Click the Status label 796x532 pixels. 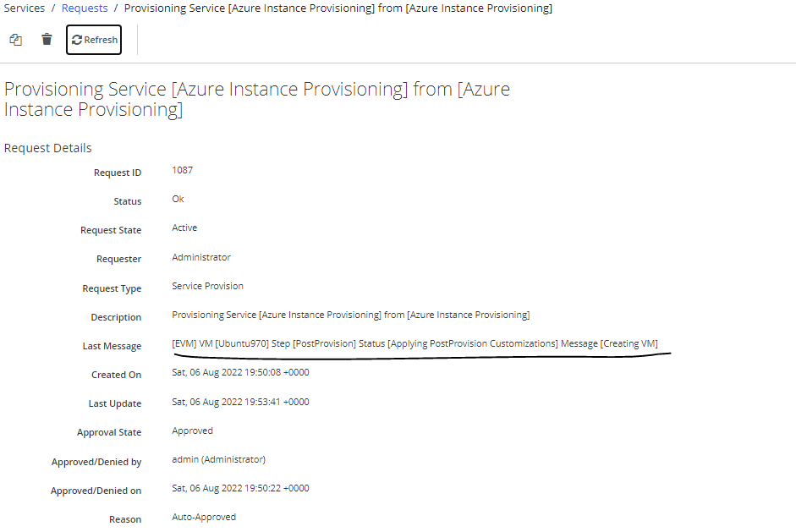pyautogui.click(x=128, y=201)
